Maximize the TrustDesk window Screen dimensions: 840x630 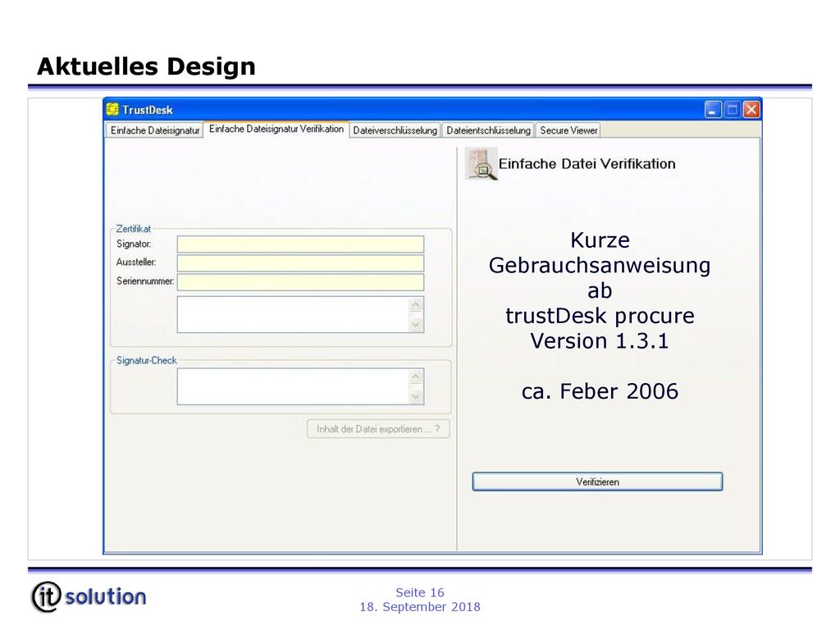click(732, 110)
